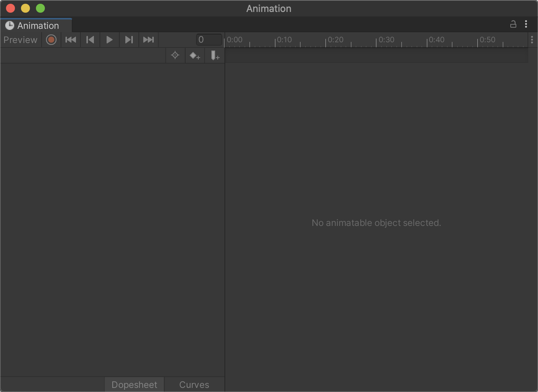The image size is (538, 392).
Task: Select the Dopesheet view
Action: [134, 385]
